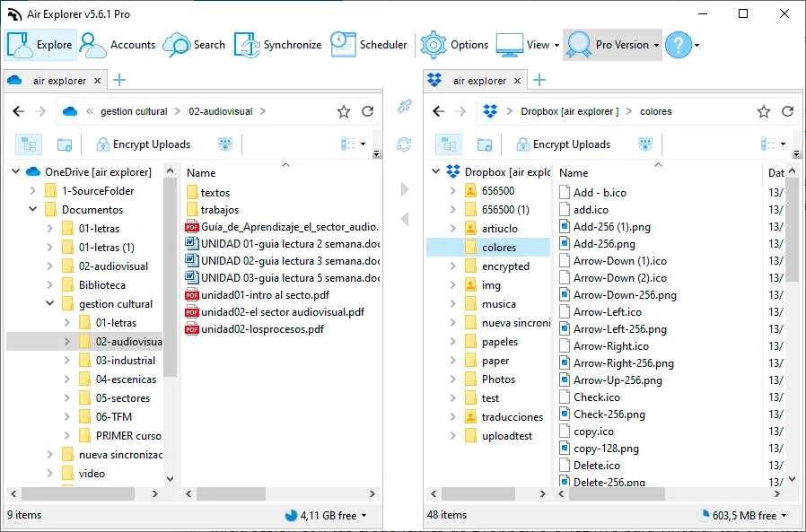Sort right pane by Name column
Viewport: 806px width, 532px height.
point(574,173)
